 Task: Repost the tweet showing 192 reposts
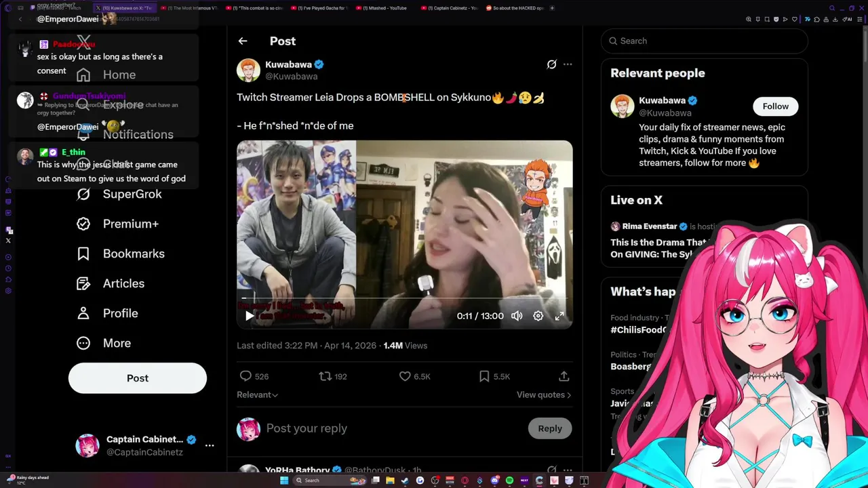point(333,376)
